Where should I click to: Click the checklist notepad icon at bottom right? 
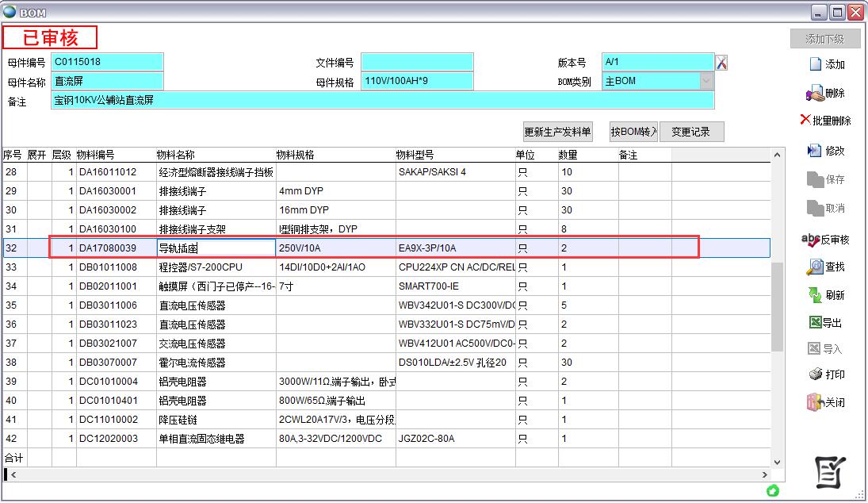(x=830, y=473)
